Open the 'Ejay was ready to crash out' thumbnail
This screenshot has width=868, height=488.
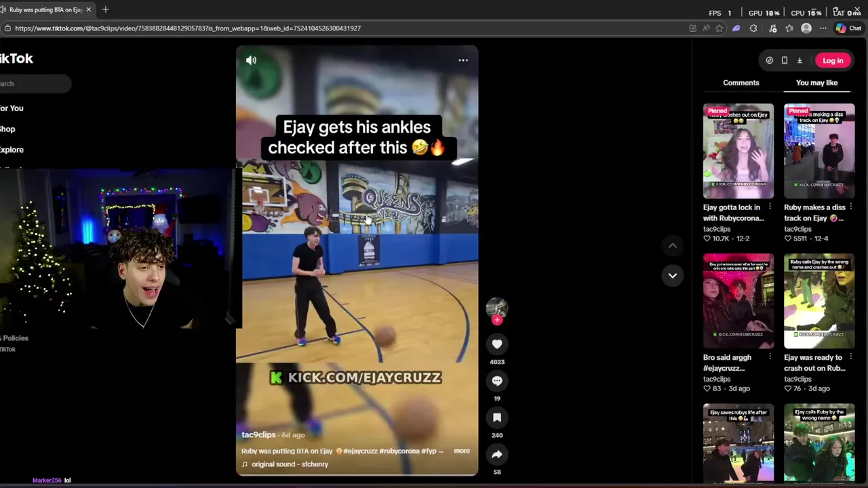(x=819, y=301)
